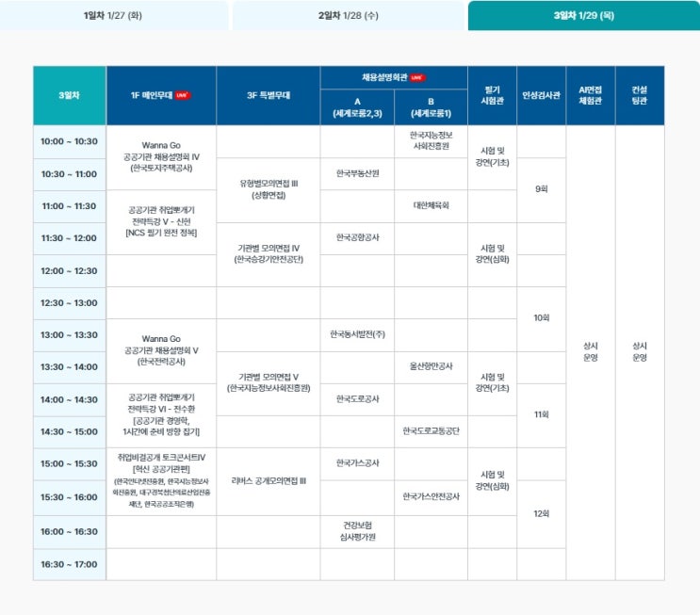This screenshot has width=700, height=615.
Task: Click 한국부동산원 in room A column
Action: tap(357, 173)
